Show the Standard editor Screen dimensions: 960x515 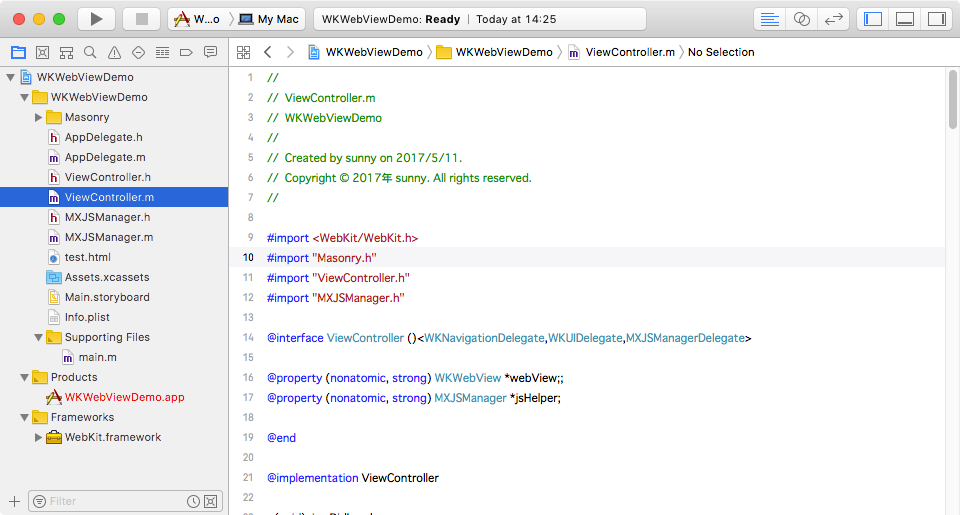[x=770, y=19]
